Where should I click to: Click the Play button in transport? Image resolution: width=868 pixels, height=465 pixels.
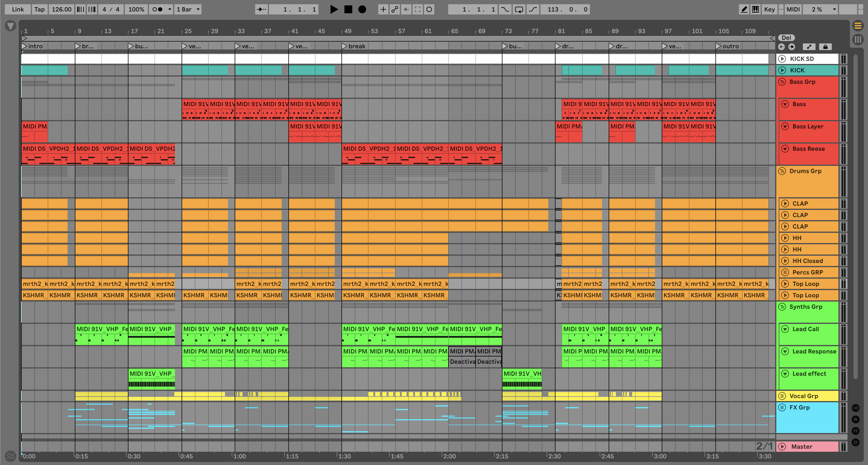pos(334,9)
